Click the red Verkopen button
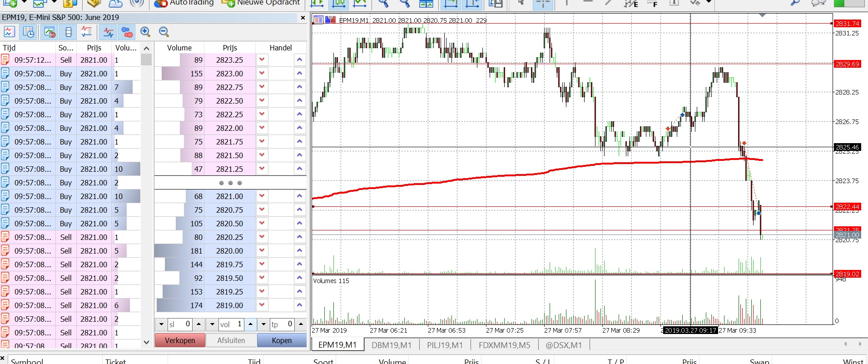The height and width of the screenshot is (364, 868). coord(180,340)
